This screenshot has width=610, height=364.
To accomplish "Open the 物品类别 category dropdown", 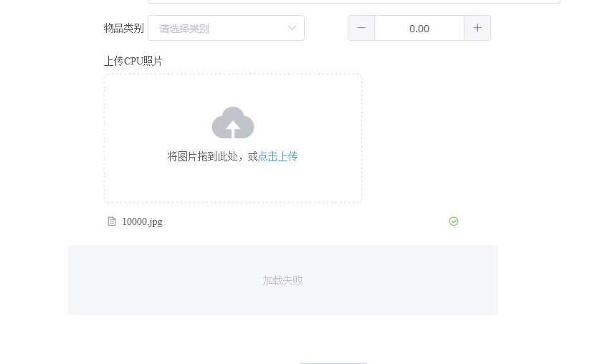I will (x=226, y=28).
